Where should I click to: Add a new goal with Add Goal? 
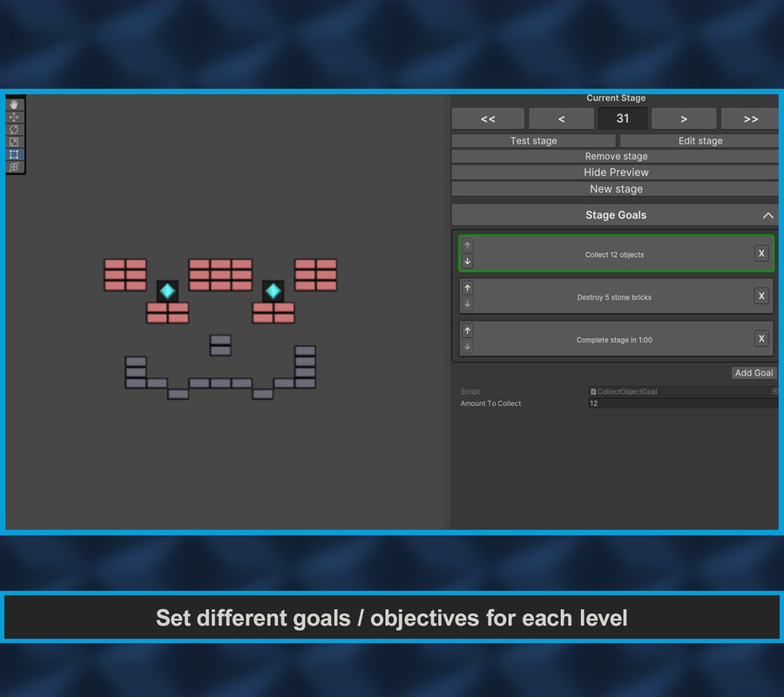tap(753, 372)
